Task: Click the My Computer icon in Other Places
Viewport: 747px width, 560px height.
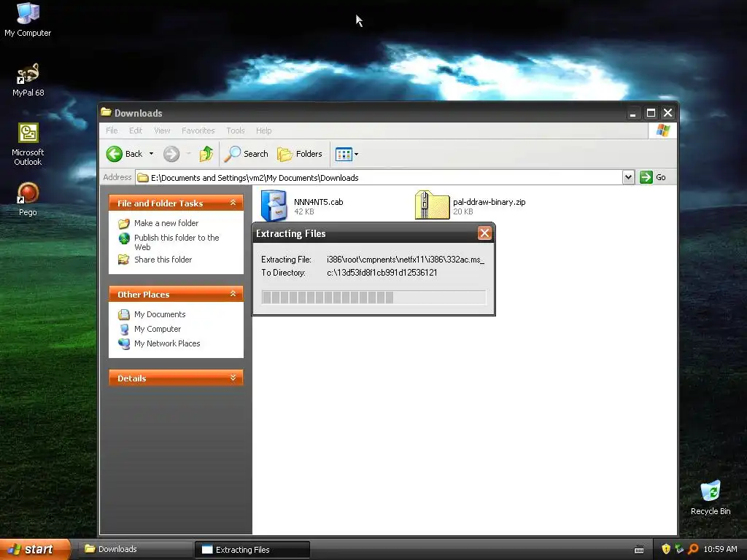Action: point(124,329)
